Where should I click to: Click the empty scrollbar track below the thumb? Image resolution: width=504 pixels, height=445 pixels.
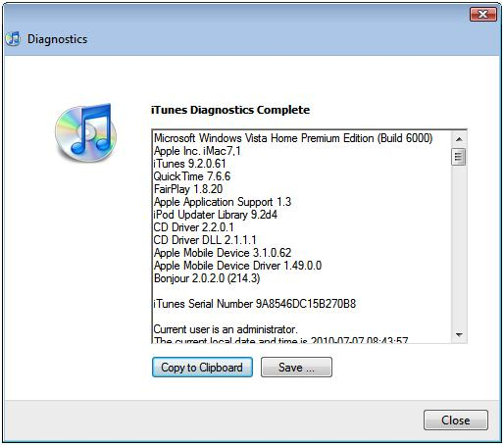click(x=459, y=246)
